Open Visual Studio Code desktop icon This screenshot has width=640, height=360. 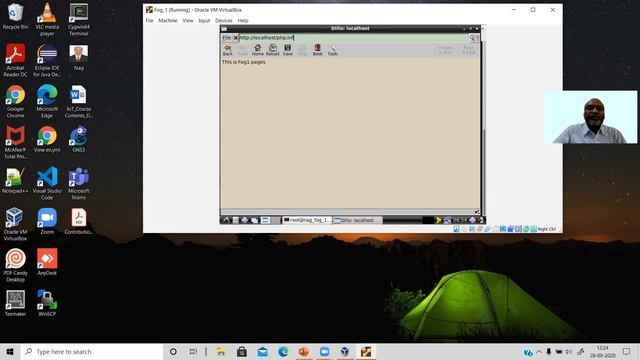(47, 183)
